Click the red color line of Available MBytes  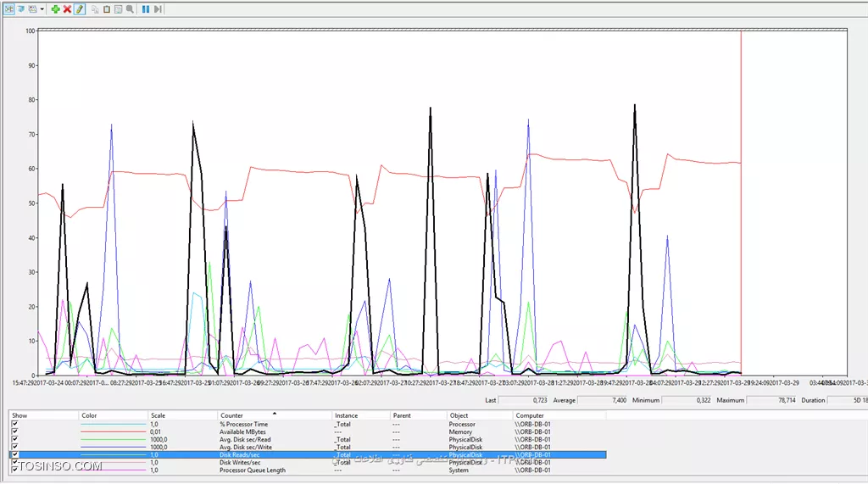click(114, 432)
